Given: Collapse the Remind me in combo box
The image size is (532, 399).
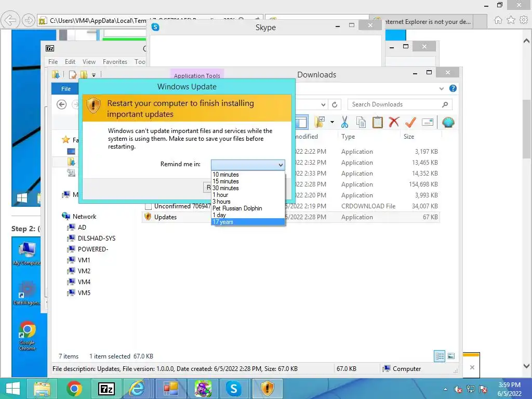Looking at the screenshot, I should [281, 165].
